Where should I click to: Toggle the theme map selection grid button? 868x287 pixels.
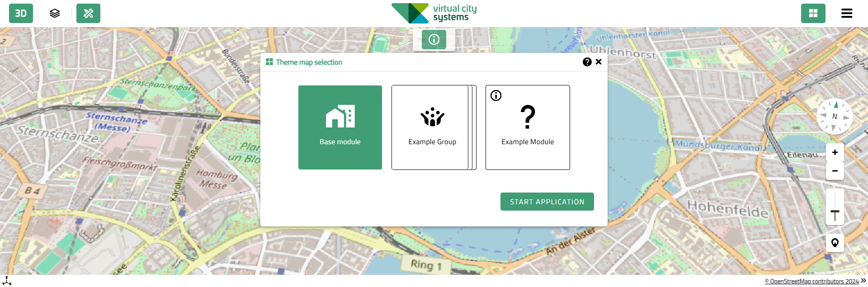click(x=813, y=14)
